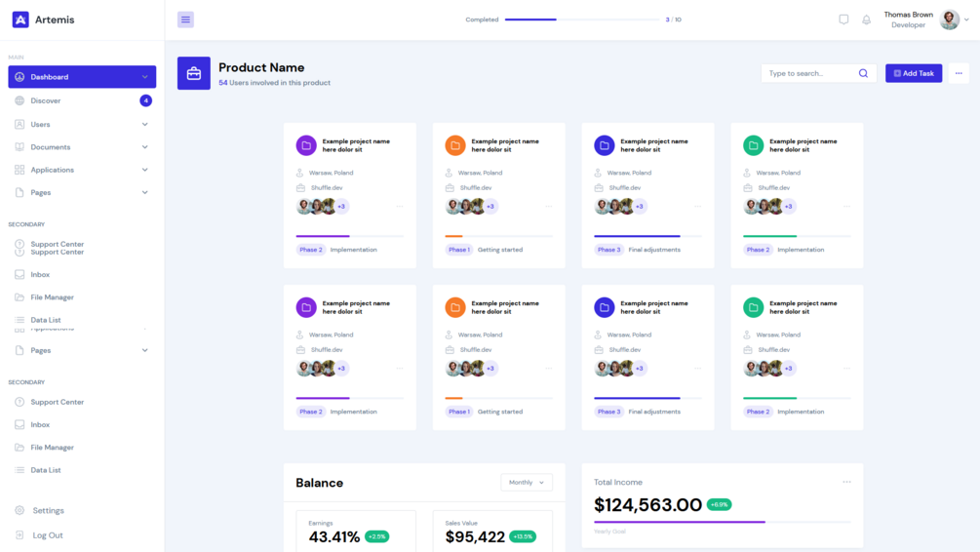
Task: Click the Product Name briefcase icon
Action: [x=194, y=73]
